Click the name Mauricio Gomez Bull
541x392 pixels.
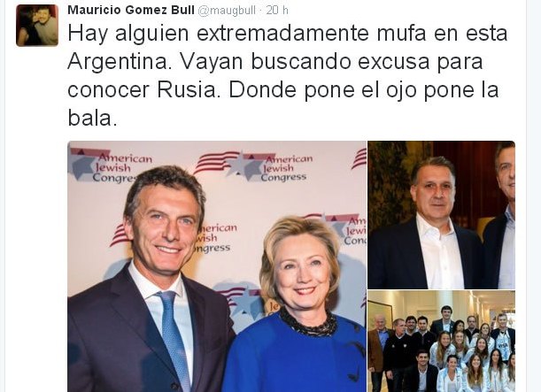pos(131,10)
